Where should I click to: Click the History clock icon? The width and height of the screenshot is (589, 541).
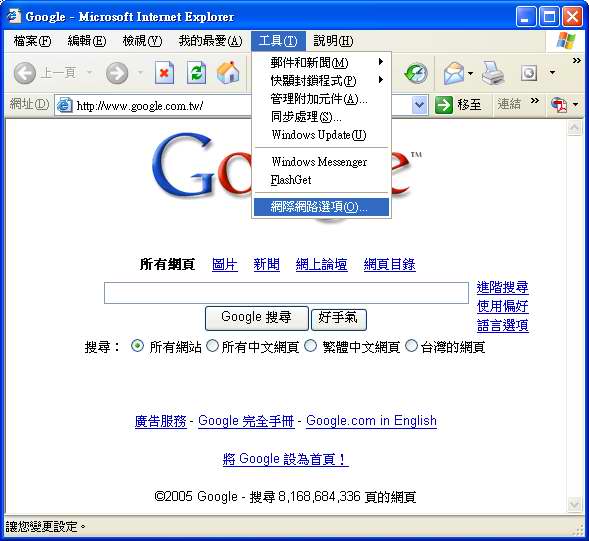tap(416, 73)
